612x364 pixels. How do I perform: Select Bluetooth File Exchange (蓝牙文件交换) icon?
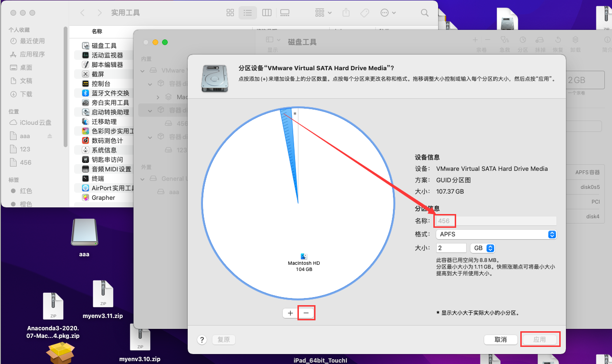point(86,93)
